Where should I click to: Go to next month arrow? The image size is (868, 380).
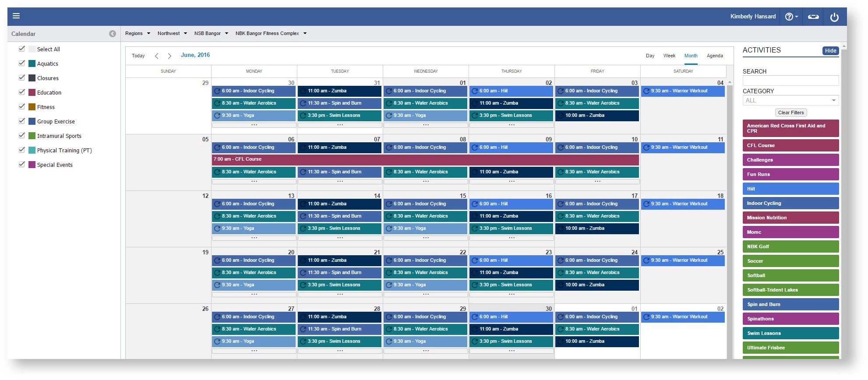click(x=169, y=56)
